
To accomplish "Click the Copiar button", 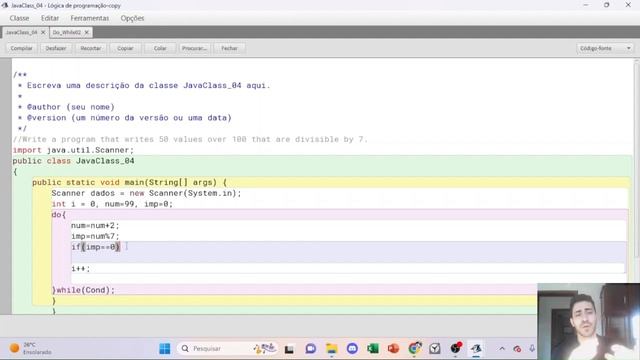I will [x=125, y=48].
